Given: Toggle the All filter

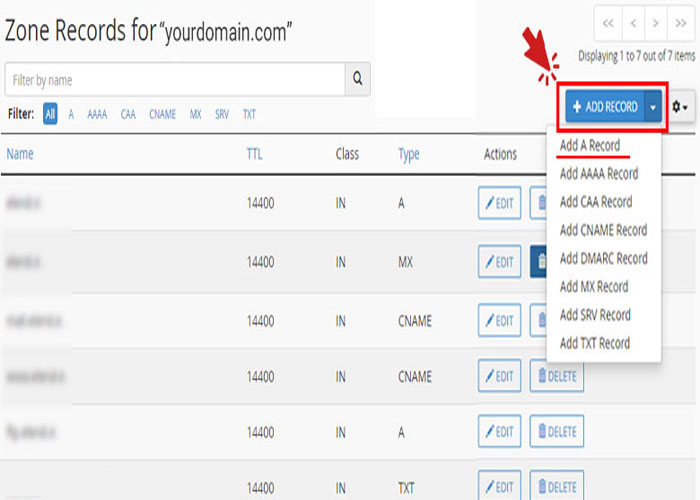Looking at the screenshot, I should (50, 115).
